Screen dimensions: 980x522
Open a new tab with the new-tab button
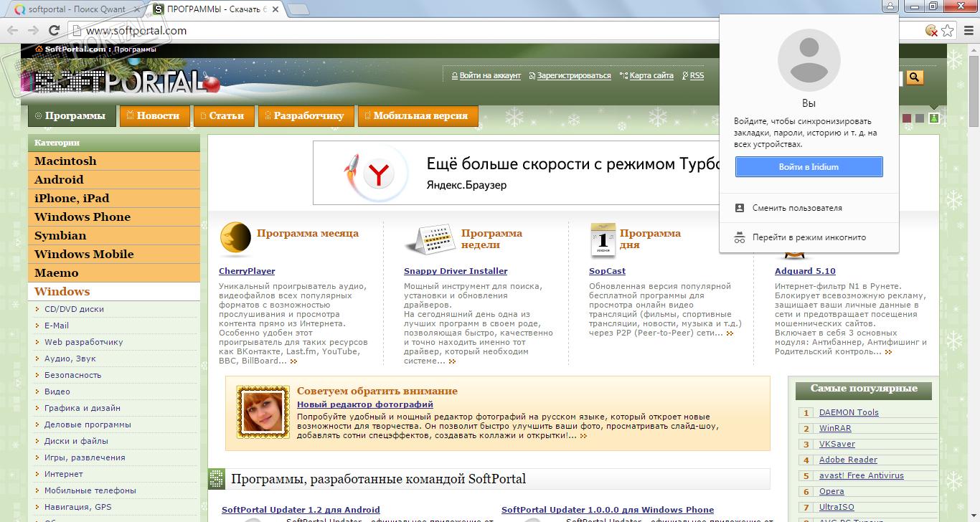[x=298, y=9]
